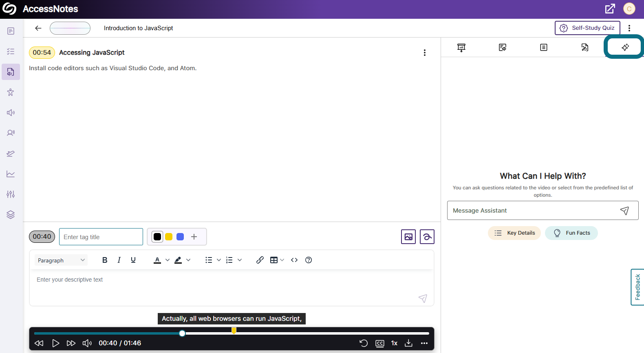Open the Paragraph style dropdown
This screenshot has height=353, width=644.
click(x=61, y=260)
